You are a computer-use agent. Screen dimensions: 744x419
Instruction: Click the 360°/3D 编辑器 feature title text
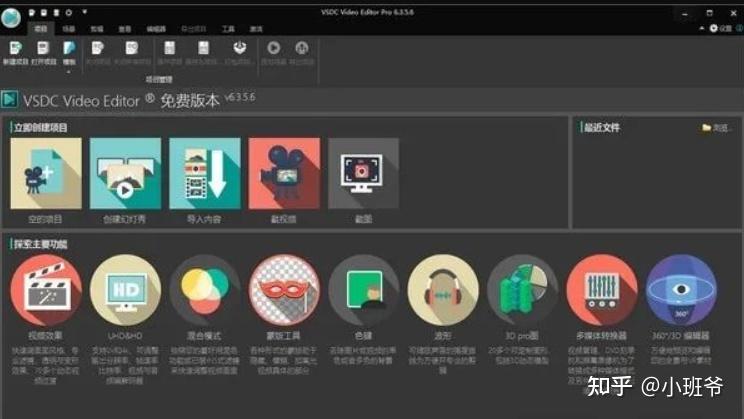680,335
